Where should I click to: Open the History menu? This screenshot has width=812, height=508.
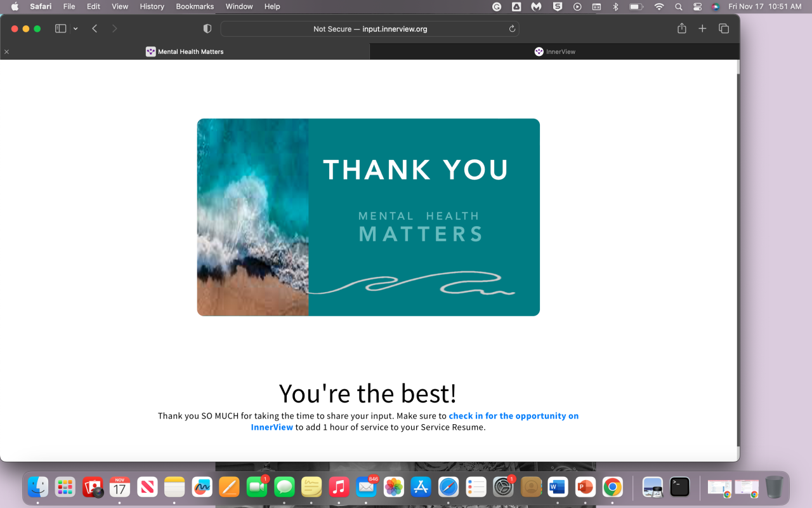pyautogui.click(x=152, y=6)
